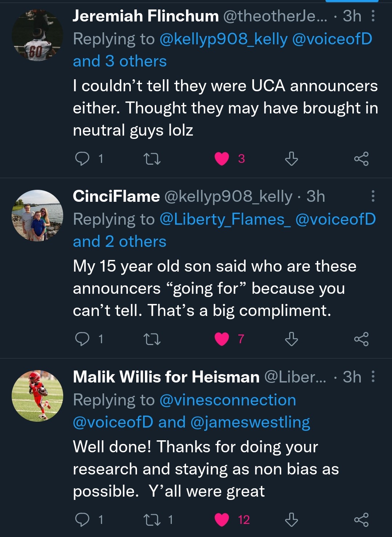Open three-dot menu on CinciFlame's tweet
392x537 pixels.
[x=373, y=196]
